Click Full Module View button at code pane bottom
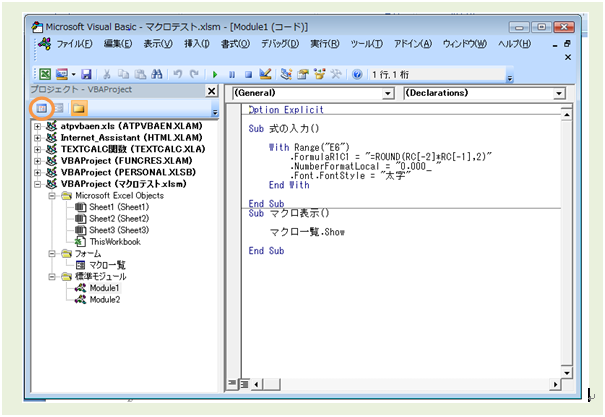Image resolution: width=605 pixels, height=417 pixels. click(x=245, y=383)
